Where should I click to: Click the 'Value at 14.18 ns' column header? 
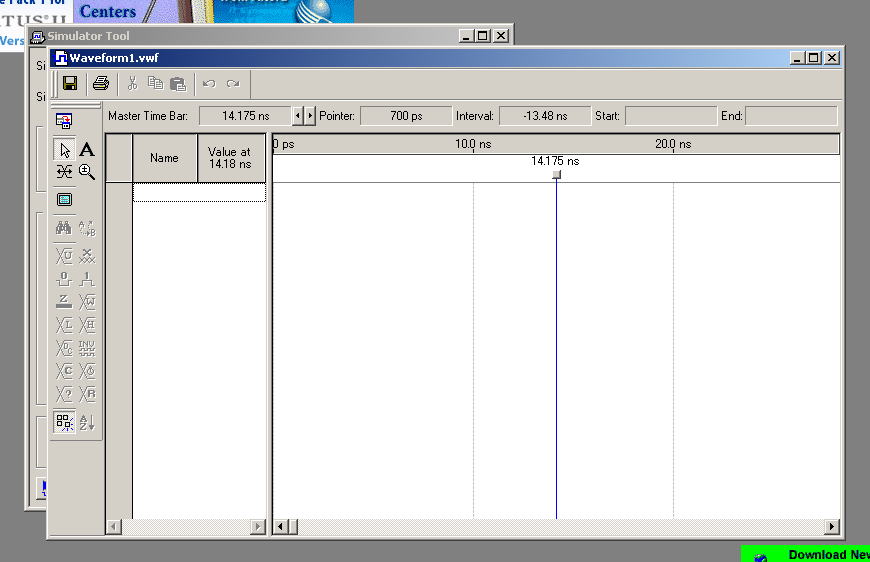tap(231, 158)
